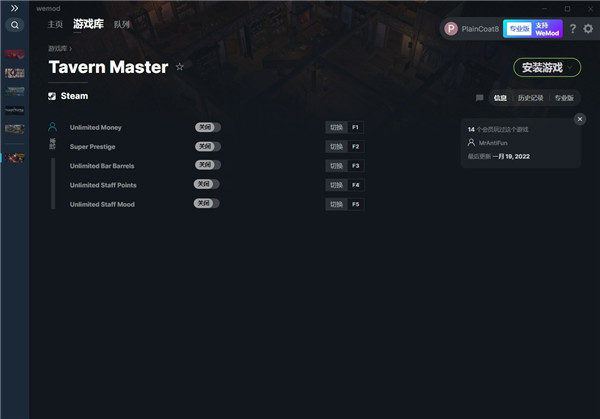Viewport: 600px width, 419px height.
Task: Click 切换 button for F2 hotkey
Action: tap(336, 147)
